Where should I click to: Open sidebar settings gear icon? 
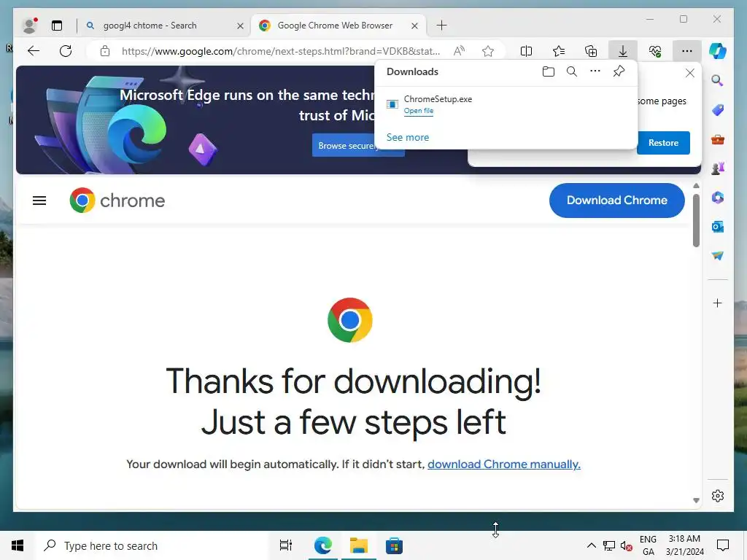(x=718, y=496)
